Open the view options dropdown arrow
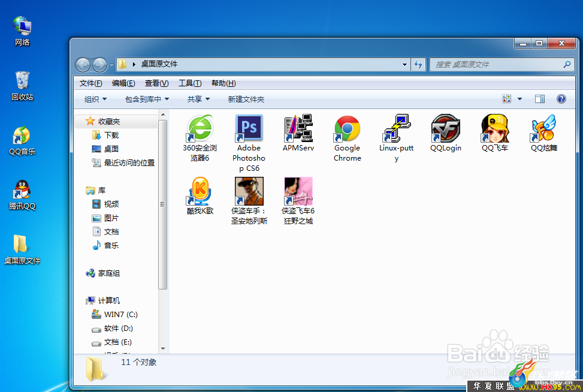This screenshot has width=583, height=392. tap(520, 99)
